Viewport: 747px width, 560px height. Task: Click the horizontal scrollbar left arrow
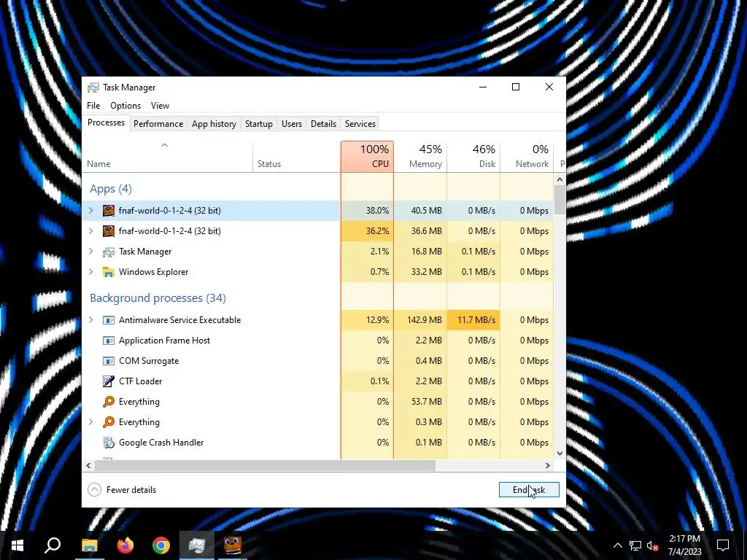[x=88, y=465]
